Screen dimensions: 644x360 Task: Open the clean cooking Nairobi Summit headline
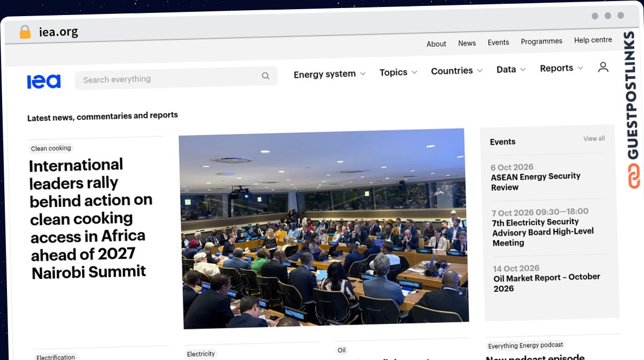click(90, 218)
